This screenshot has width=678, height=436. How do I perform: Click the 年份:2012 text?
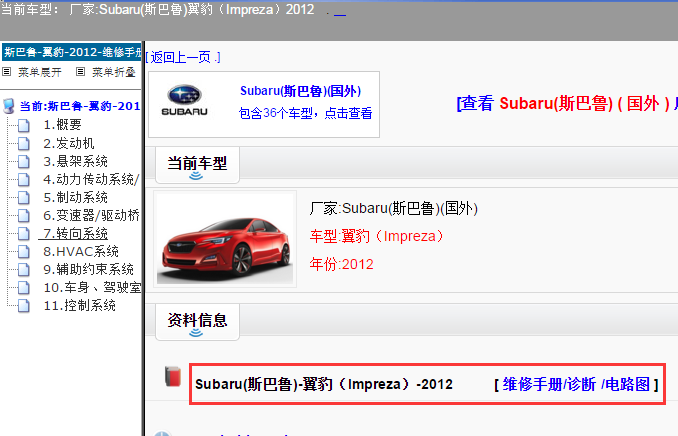click(x=342, y=264)
